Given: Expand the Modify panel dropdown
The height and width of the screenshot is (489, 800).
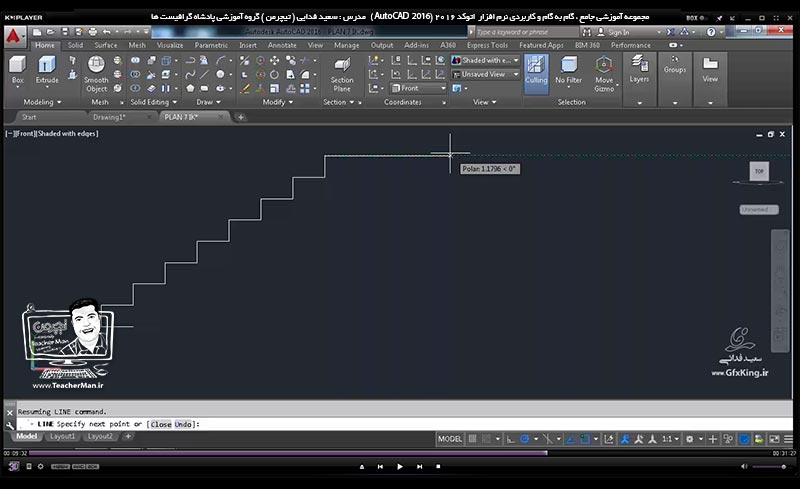Looking at the screenshot, I should tap(278, 102).
